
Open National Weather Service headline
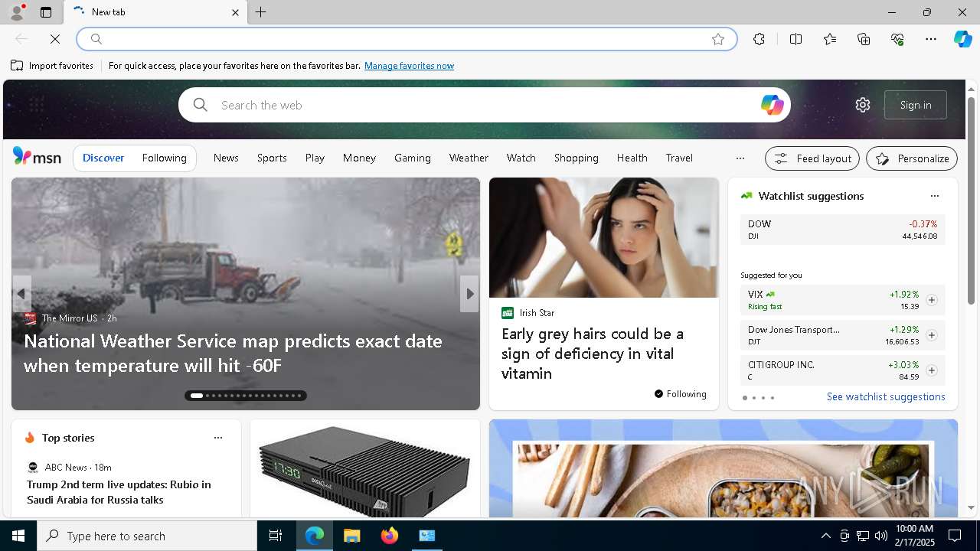click(233, 353)
